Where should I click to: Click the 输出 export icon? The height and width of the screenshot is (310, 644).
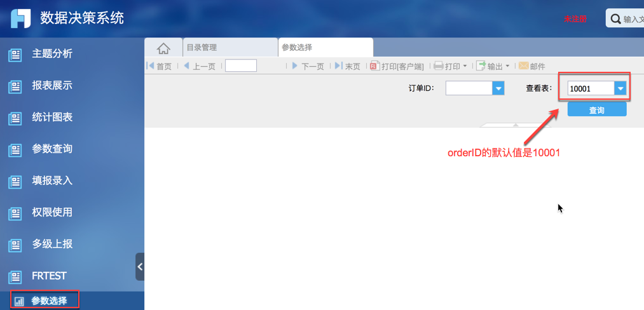coord(481,65)
